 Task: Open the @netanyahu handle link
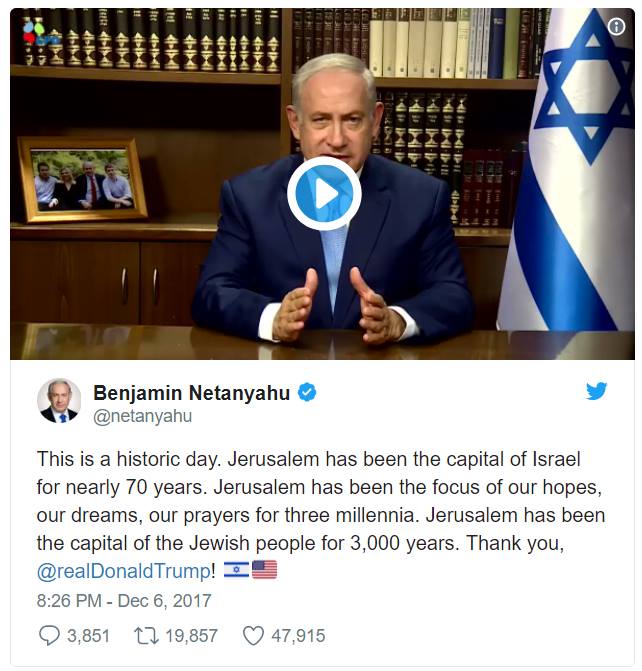[143, 416]
